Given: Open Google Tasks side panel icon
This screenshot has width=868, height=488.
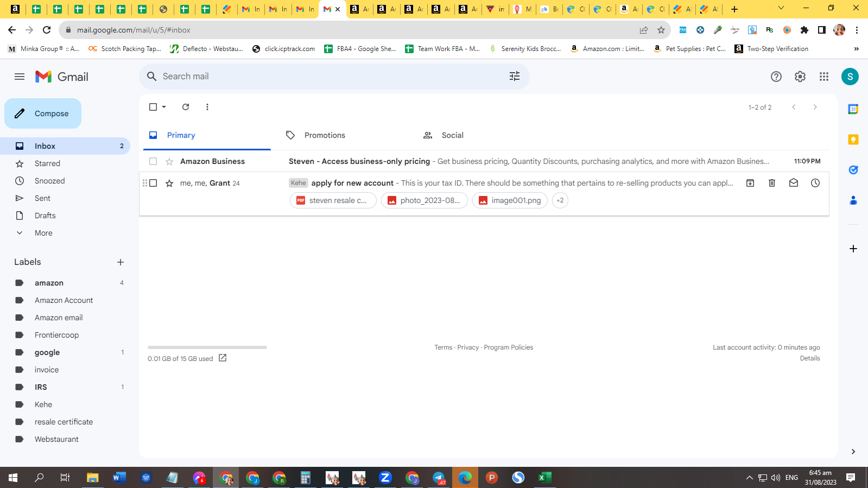Looking at the screenshot, I should [x=853, y=170].
